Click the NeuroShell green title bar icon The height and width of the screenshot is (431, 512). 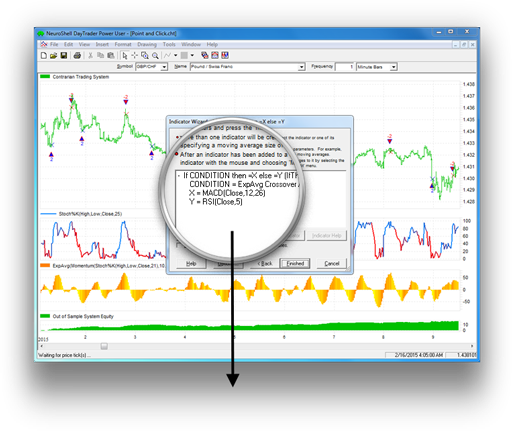41,33
